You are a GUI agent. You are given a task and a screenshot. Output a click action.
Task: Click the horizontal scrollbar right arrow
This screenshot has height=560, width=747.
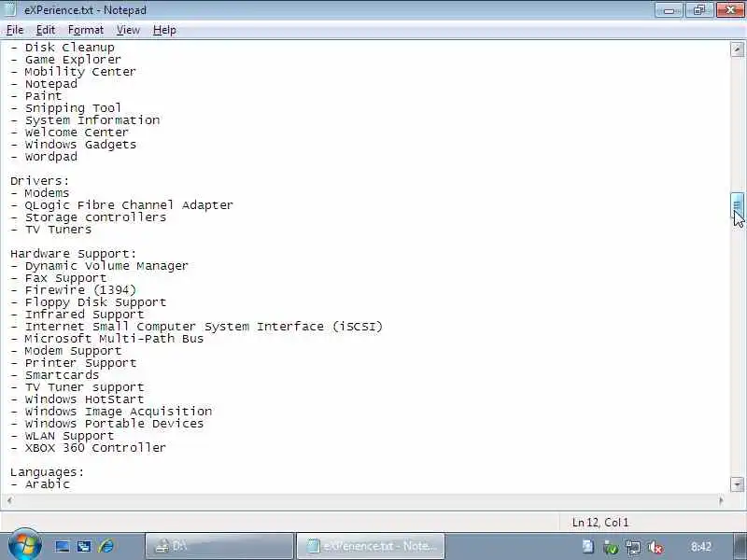721,500
